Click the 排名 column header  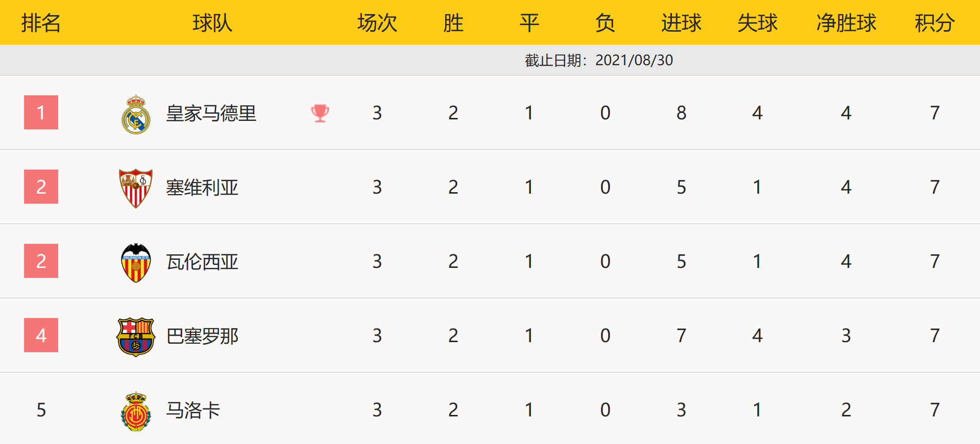click(41, 23)
